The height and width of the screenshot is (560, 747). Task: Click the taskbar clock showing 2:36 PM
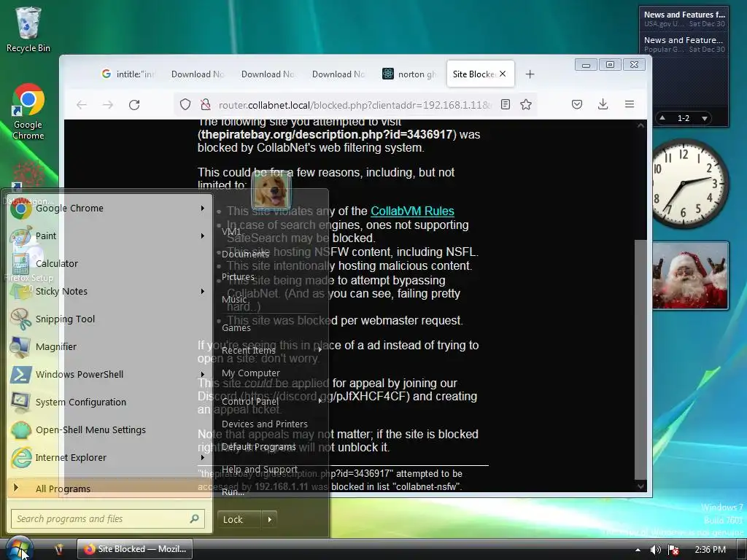tap(710, 550)
